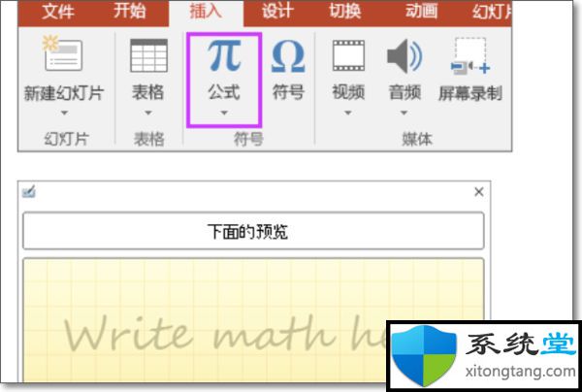Expand the 表格 dropdown arrow

click(148, 113)
